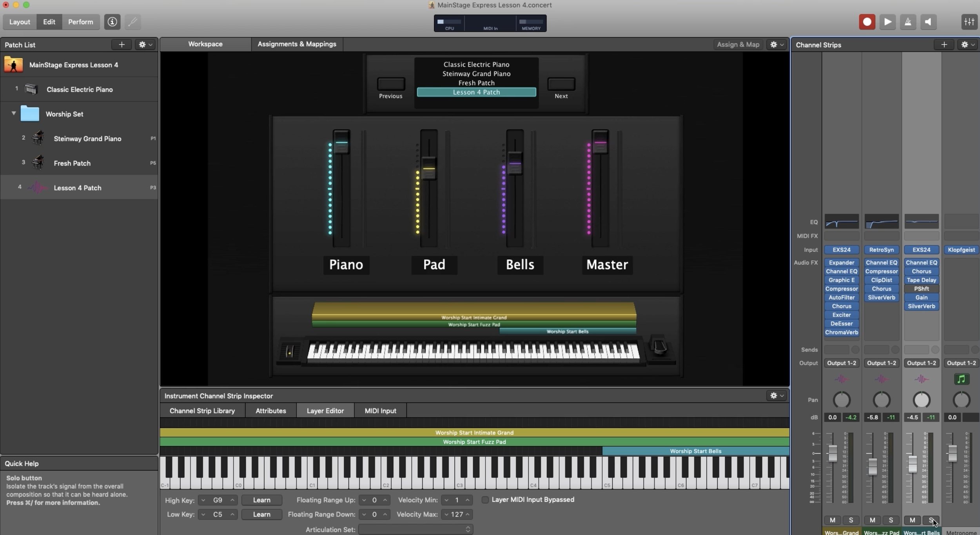Select the Layer Editor tab
The width and height of the screenshot is (980, 535).
click(x=325, y=411)
